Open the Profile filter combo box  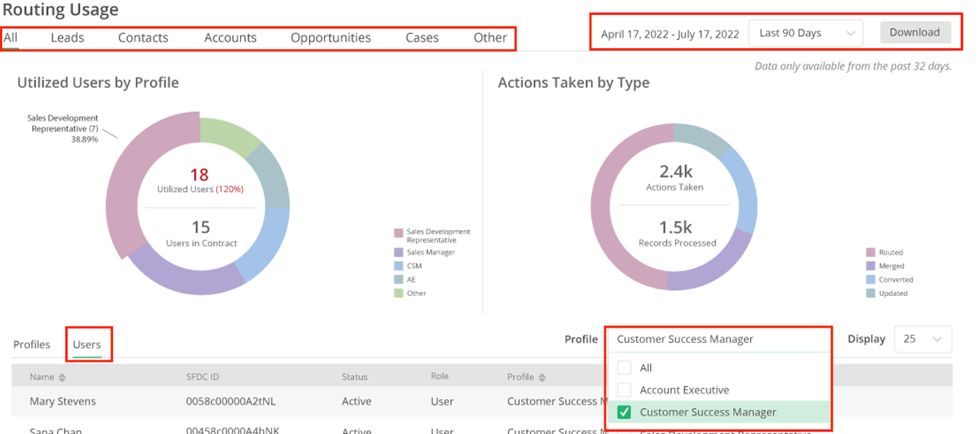(x=718, y=339)
